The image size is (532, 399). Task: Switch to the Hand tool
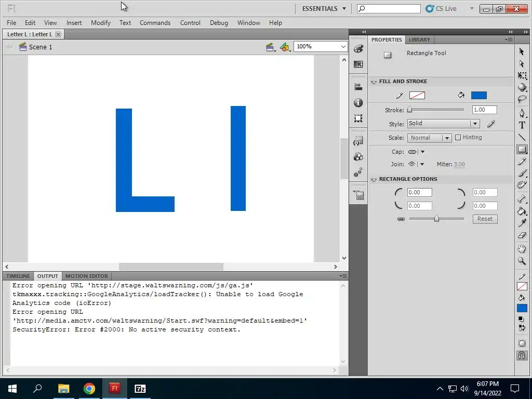coord(522,249)
